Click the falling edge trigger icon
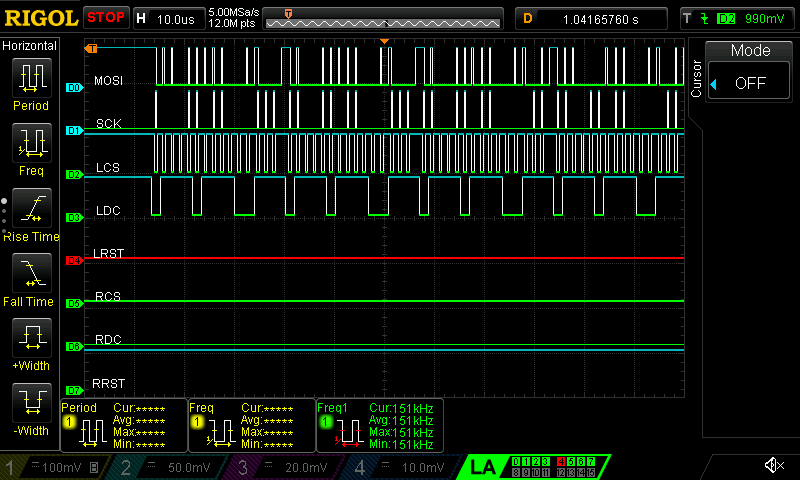Image resolution: width=800 pixels, height=480 pixels. tap(705, 19)
